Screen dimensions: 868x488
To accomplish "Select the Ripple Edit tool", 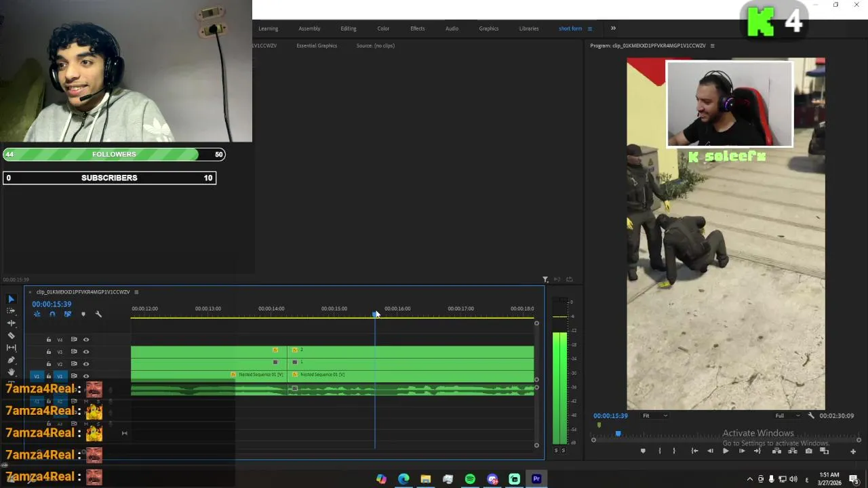I will coord(11,323).
